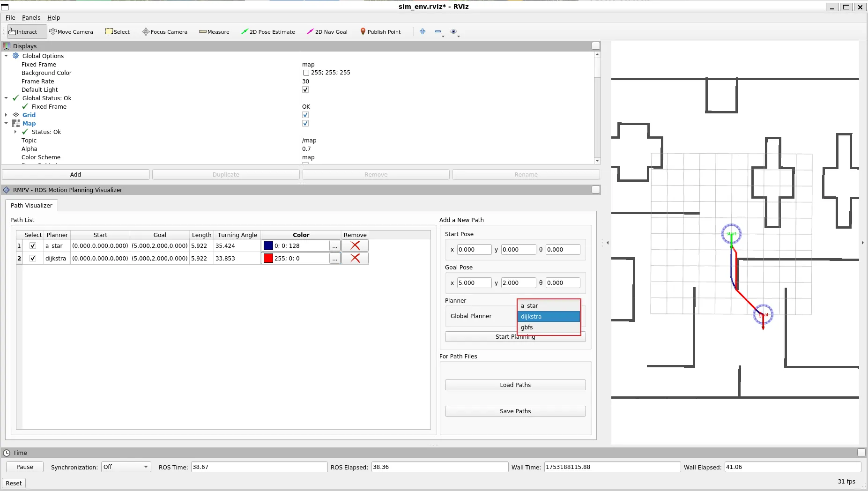
Task: Click the blue plus add-tool icon
Action: pyautogui.click(x=423, y=31)
